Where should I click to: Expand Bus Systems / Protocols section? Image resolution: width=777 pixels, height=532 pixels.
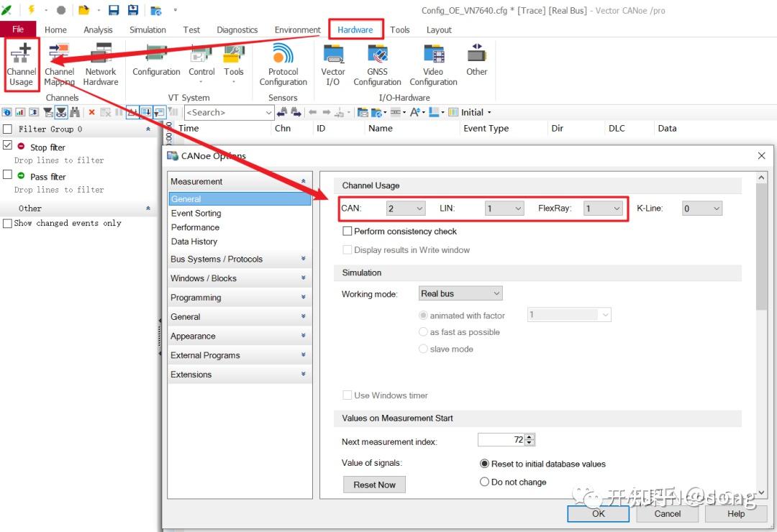tap(240, 259)
